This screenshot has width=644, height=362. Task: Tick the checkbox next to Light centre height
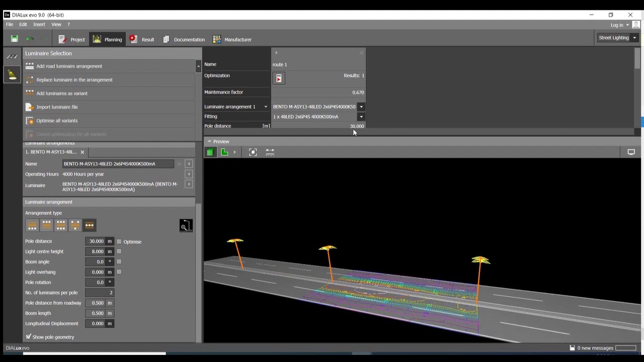click(x=119, y=251)
